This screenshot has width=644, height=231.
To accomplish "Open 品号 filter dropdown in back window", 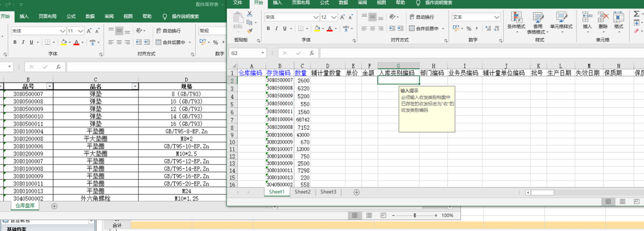I will point(49,86).
